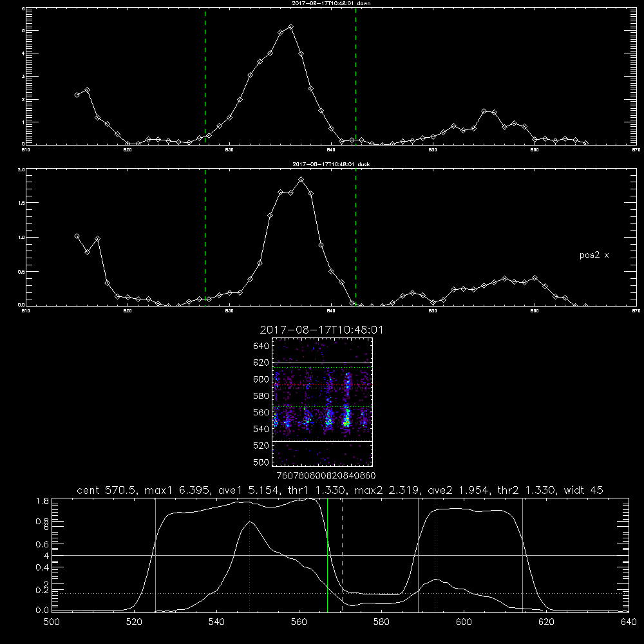Click the bottom plot x-axis label 560
This screenshot has width=644, height=644.
click(x=299, y=622)
